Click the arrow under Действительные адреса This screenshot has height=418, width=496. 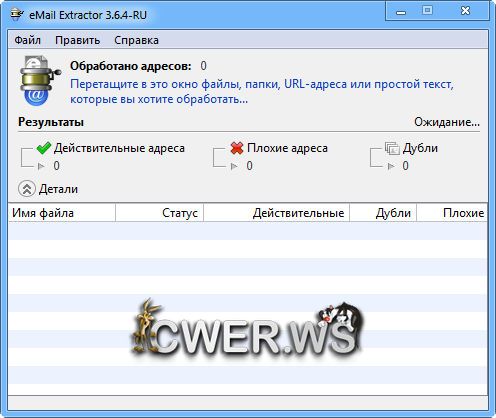(41, 166)
